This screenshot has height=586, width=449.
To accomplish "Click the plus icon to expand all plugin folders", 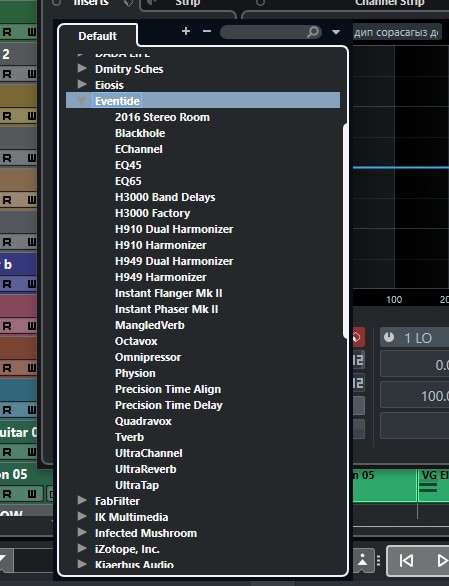I will (186, 31).
